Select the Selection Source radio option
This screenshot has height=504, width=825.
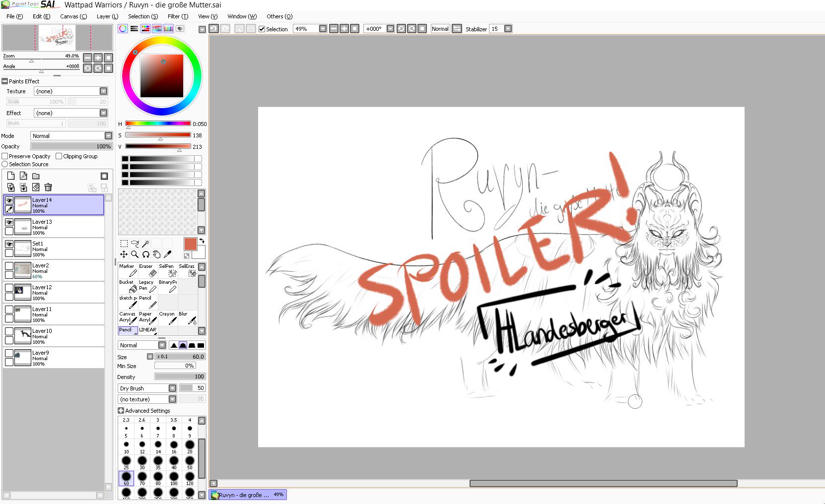5,164
